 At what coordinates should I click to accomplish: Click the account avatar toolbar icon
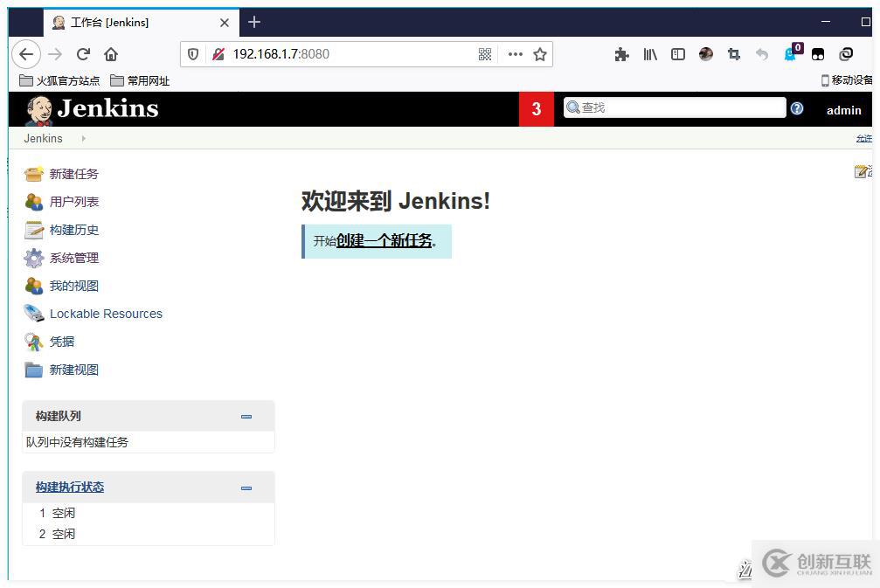click(706, 54)
